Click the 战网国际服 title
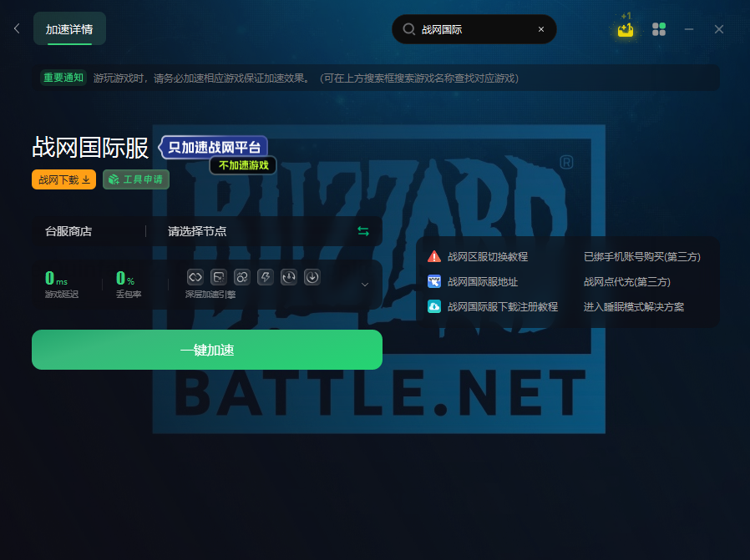This screenshot has width=750, height=560. (90, 147)
